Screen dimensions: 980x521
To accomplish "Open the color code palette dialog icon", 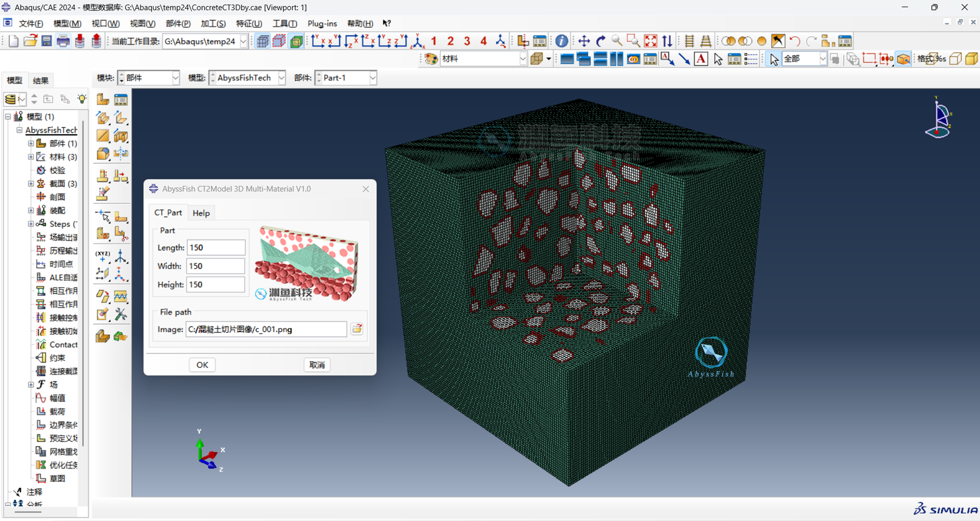I will 431,59.
